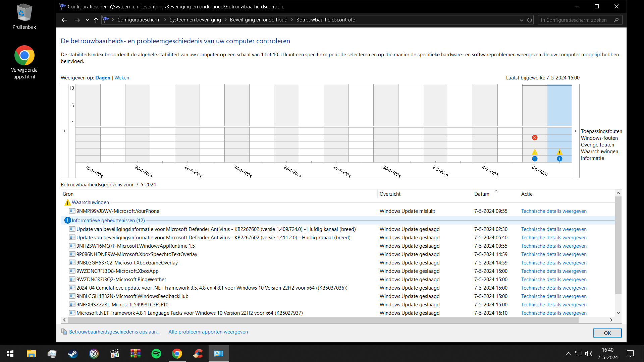
Task: Open File Explorer from the taskbar
Action: click(31, 354)
